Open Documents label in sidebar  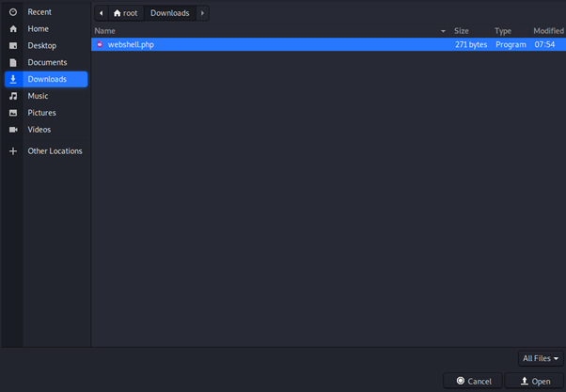47,62
